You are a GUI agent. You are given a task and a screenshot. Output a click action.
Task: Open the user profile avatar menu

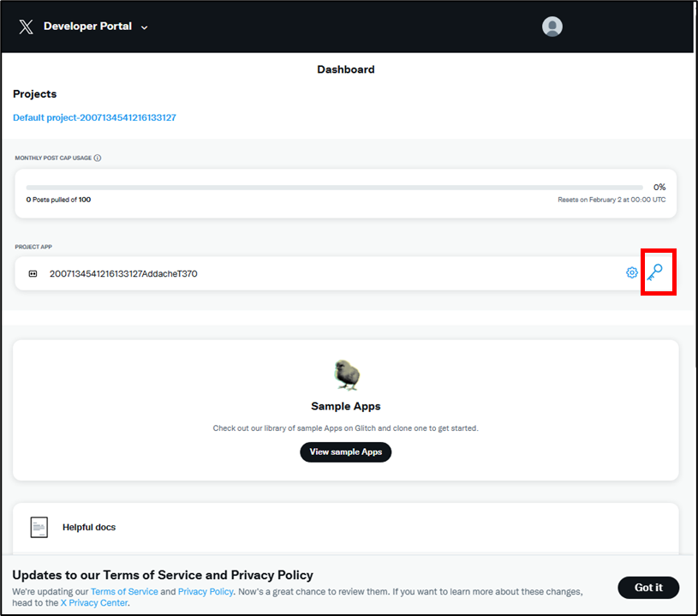[x=552, y=27]
